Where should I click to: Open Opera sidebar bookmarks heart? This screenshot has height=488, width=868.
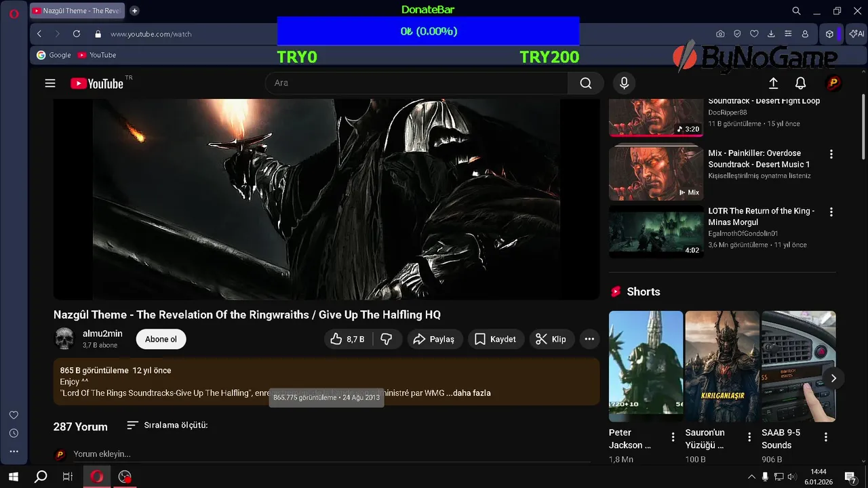pyautogui.click(x=14, y=415)
